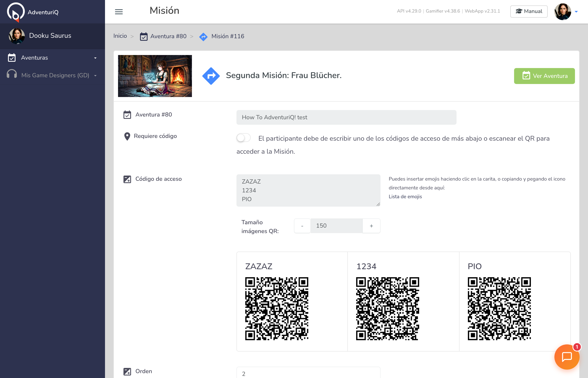588x378 pixels.
Task: Expand the Aventuras sidebar menu arrow
Action: pos(95,58)
